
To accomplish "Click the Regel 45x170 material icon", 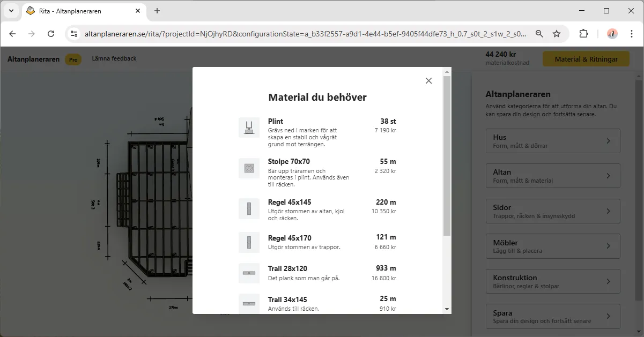I will tap(249, 242).
